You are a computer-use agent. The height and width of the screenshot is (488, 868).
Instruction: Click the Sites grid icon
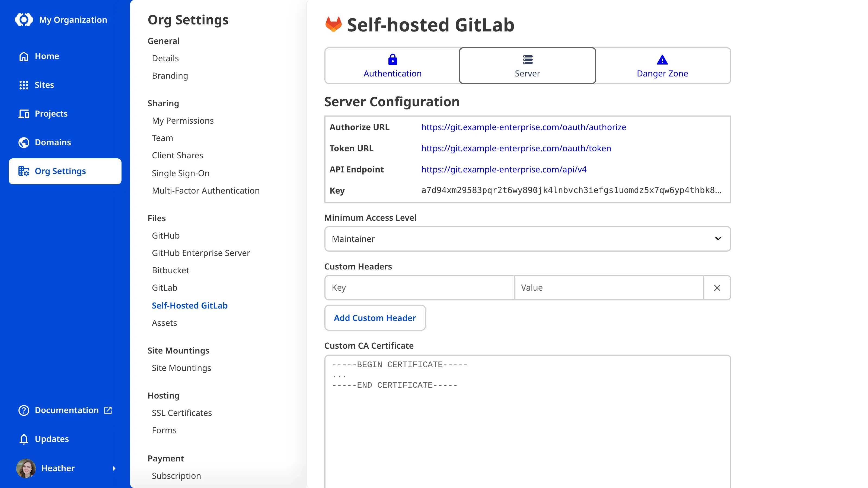24,85
